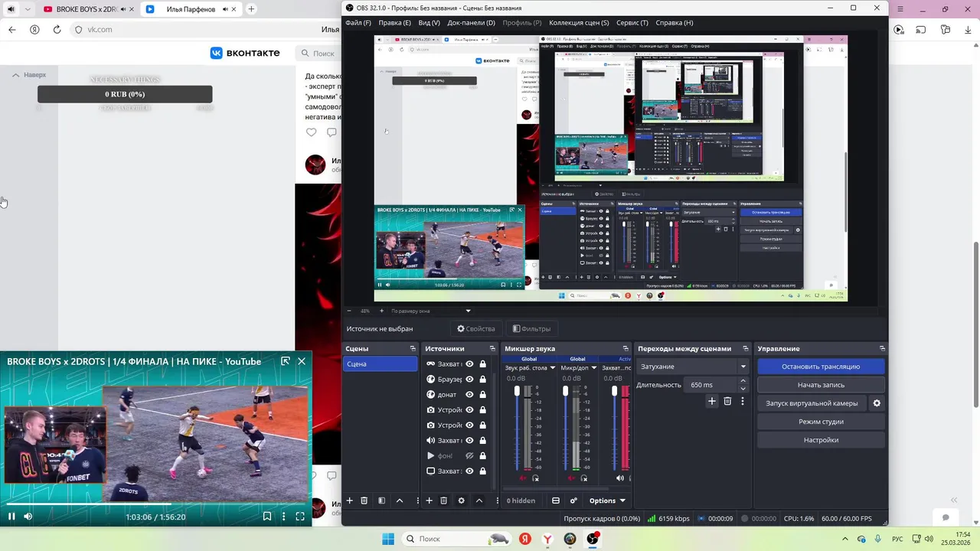Unlock the донат source
Viewport: 980px width, 551px height.
click(483, 395)
